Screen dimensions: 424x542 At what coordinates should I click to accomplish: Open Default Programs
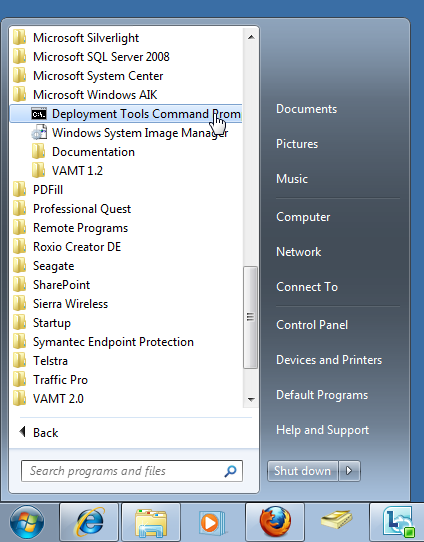tap(322, 395)
